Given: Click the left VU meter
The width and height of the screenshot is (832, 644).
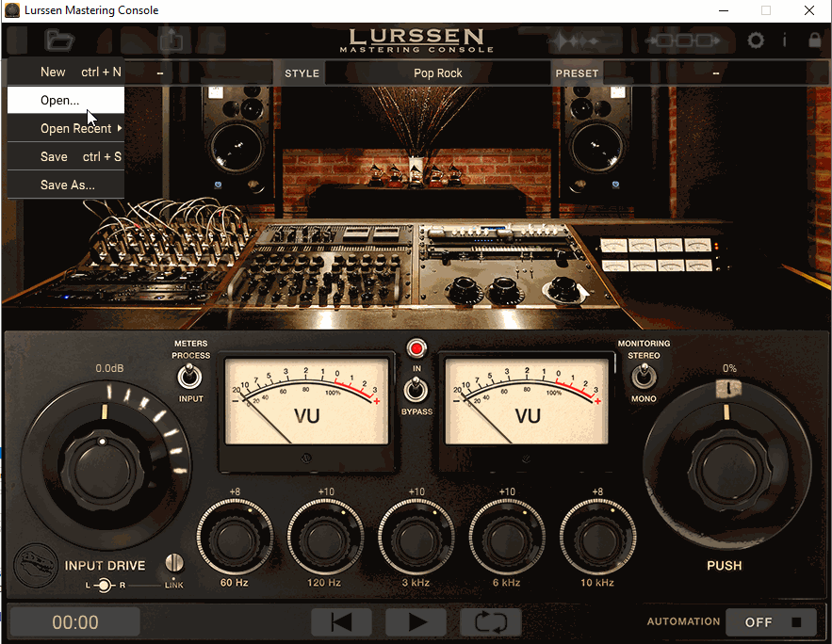Looking at the screenshot, I should [306, 401].
